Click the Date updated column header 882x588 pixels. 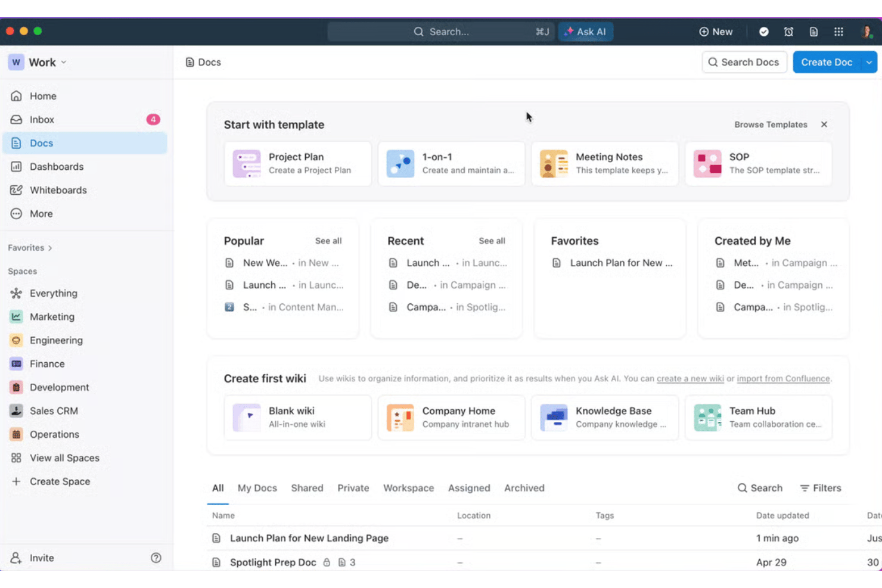(x=782, y=516)
